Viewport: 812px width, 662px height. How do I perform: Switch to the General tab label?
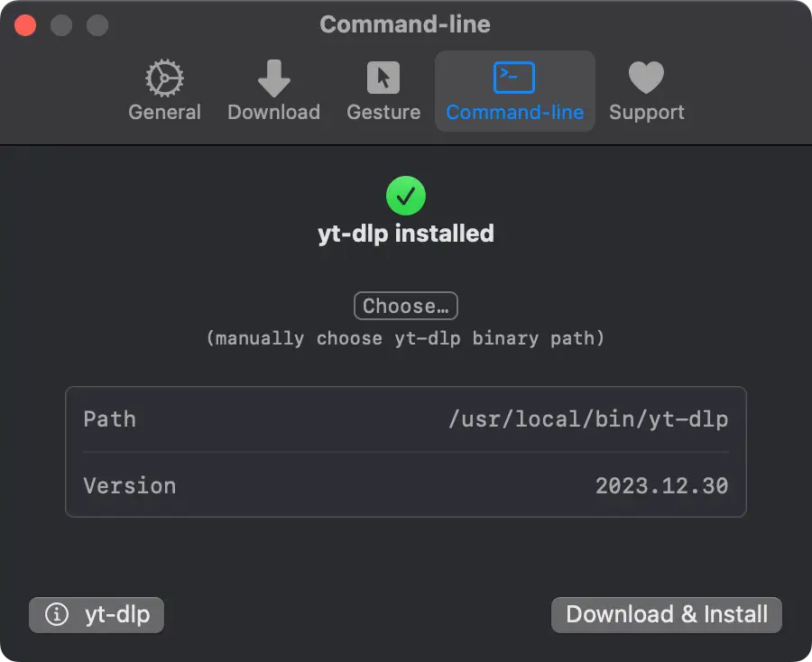click(x=164, y=113)
